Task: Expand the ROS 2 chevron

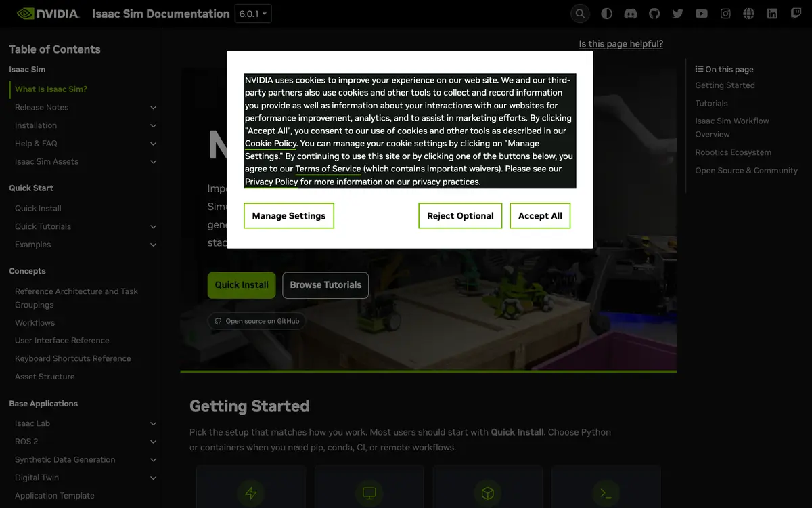Action: tap(153, 442)
